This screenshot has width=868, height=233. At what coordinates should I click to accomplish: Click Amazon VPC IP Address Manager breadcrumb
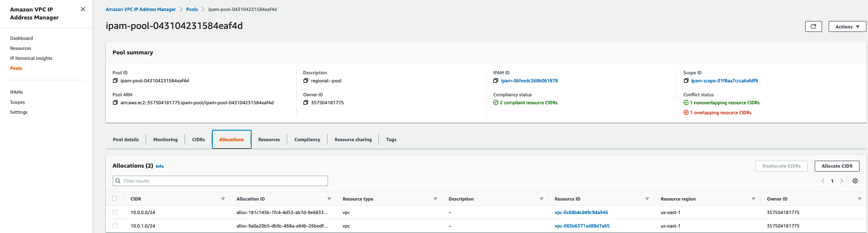click(141, 9)
